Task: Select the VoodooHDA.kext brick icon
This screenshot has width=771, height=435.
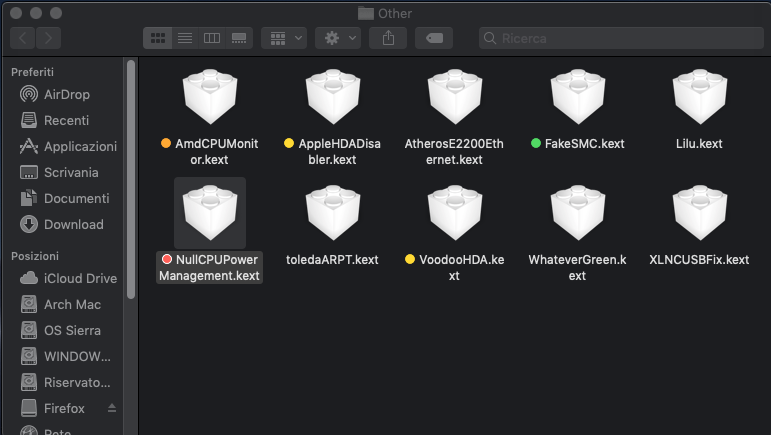Action: click(455, 212)
